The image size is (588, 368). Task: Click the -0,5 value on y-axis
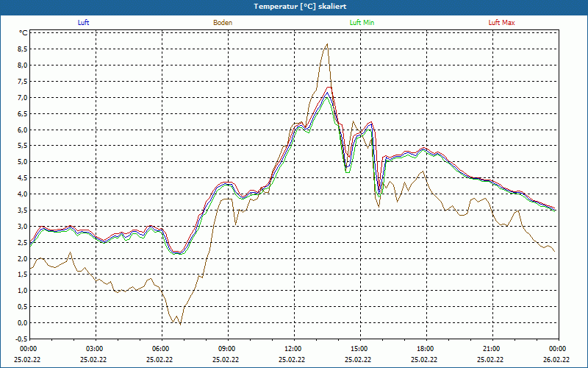(x=21, y=339)
